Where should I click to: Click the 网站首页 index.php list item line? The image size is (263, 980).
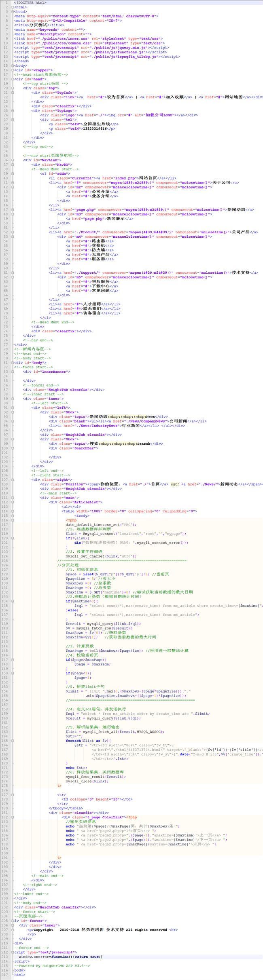click(112, 178)
